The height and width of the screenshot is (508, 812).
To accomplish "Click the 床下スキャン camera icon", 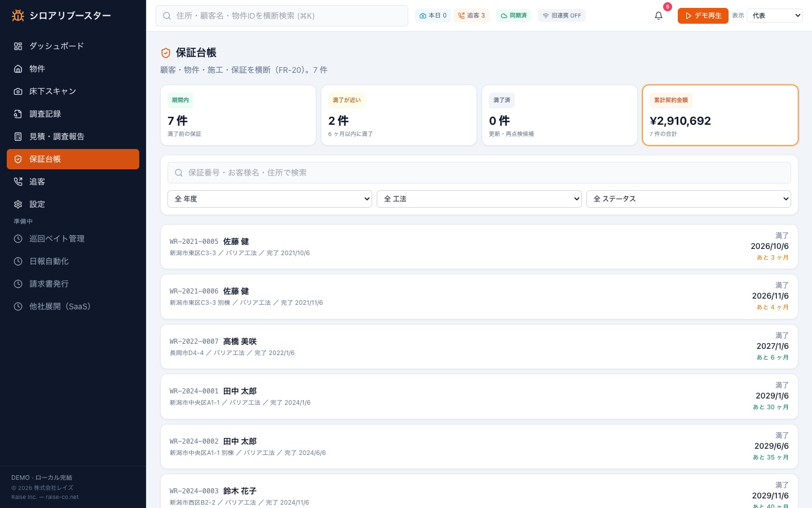I will (18, 91).
